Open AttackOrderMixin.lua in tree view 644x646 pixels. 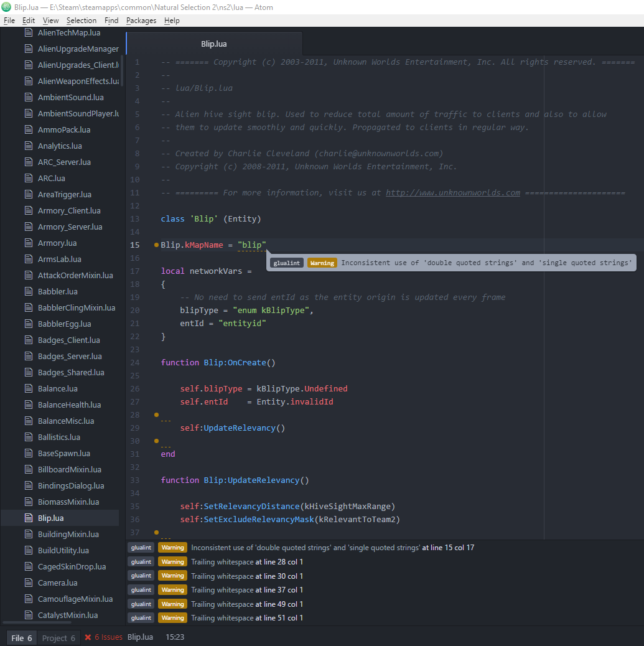click(75, 276)
